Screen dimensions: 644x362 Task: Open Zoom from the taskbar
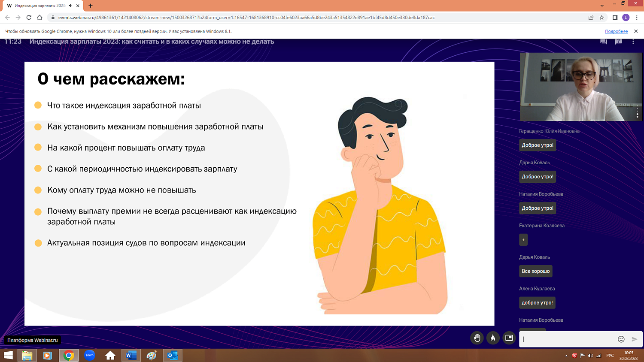(89, 355)
